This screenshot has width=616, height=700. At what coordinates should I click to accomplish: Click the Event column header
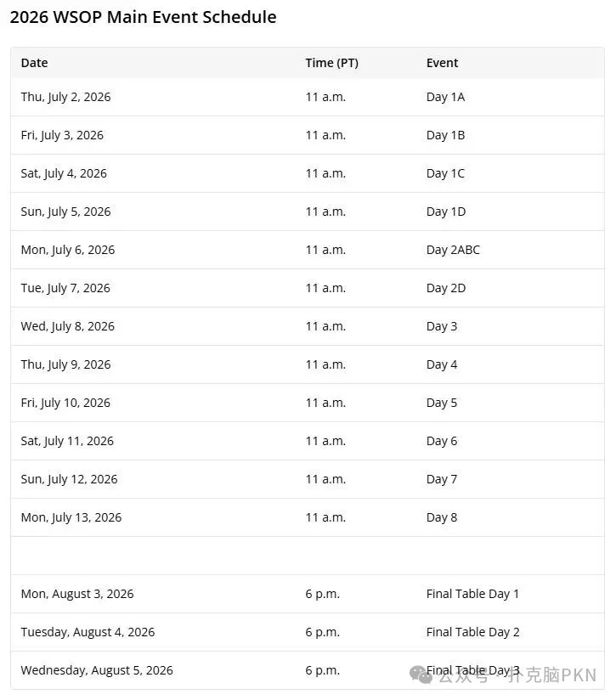click(x=442, y=63)
